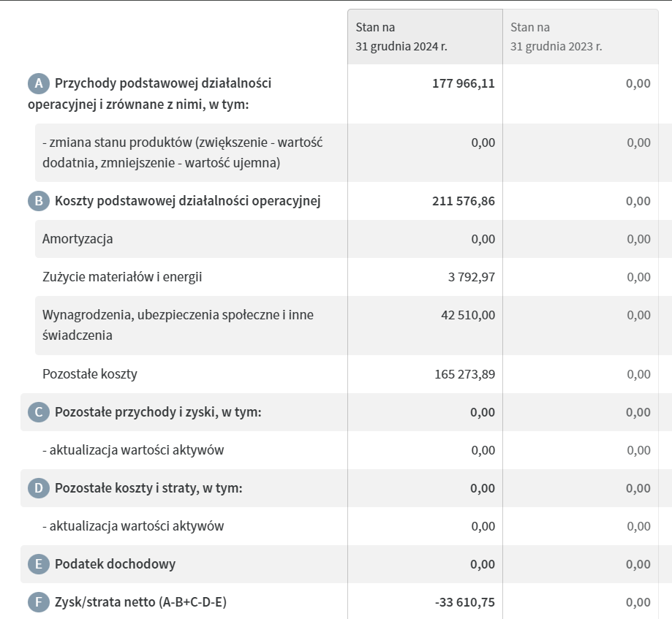Select Podatek dochodowy row label
672x619 pixels.
pos(115,564)
